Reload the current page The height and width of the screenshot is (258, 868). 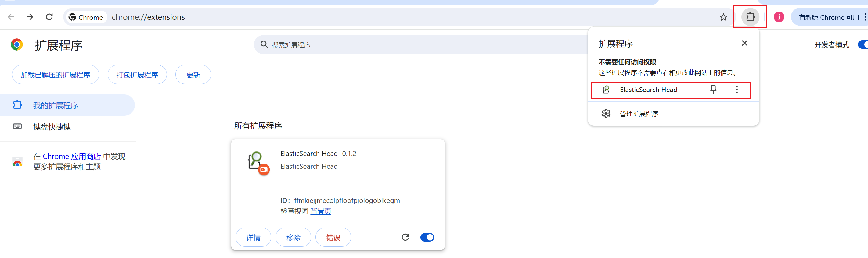[x=49, y=17]
